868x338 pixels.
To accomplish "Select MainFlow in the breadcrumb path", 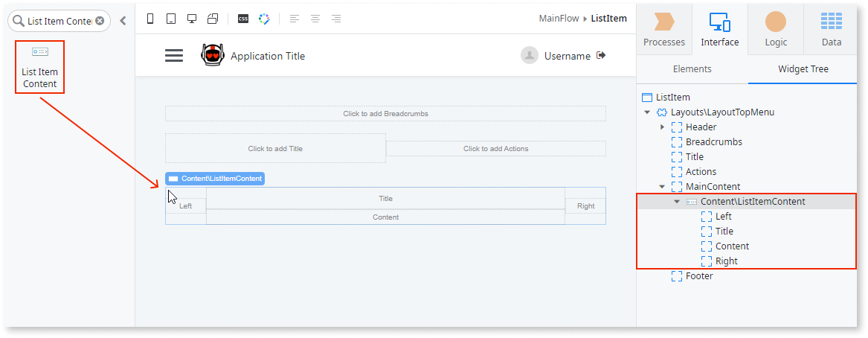I will 559,19.
